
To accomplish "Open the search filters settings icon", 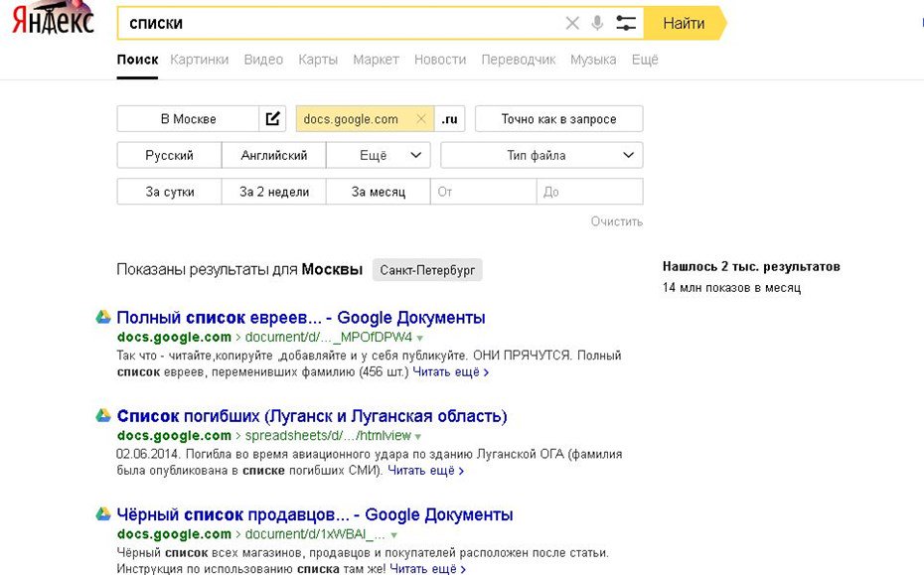I will [x=626, y=23].
